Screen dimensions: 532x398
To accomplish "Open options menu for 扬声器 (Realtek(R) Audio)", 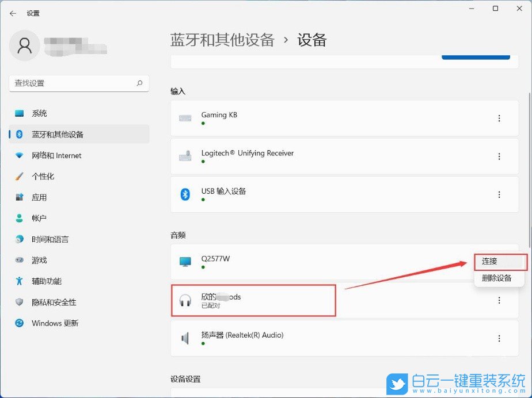I will [x=499, y=338].
